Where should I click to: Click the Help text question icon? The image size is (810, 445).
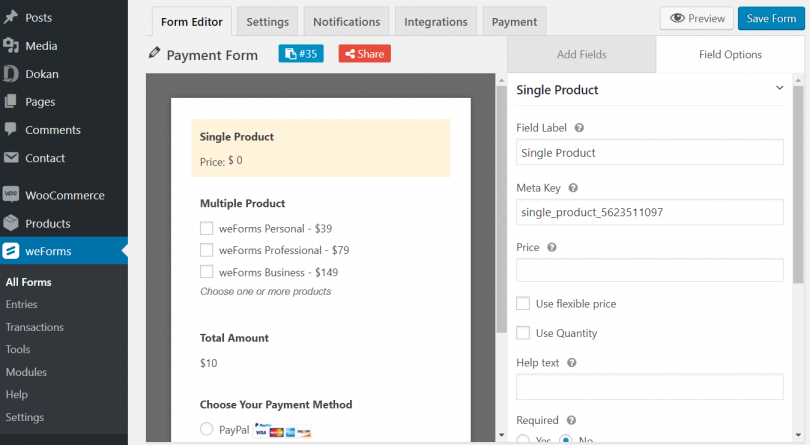tap(571, 363)
